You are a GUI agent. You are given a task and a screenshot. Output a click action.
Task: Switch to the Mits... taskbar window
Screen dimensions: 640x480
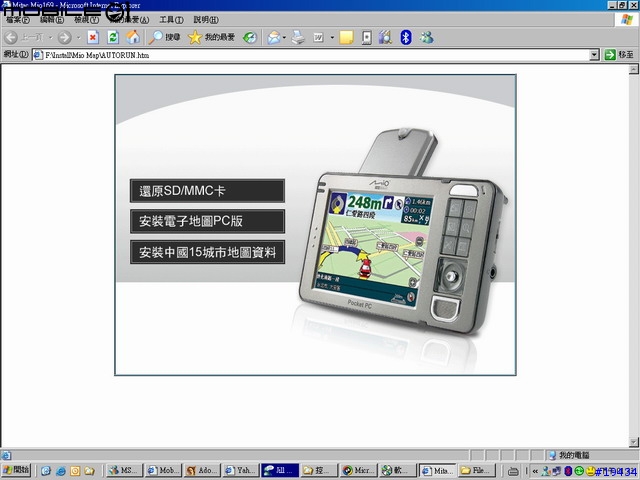point(436,471)
